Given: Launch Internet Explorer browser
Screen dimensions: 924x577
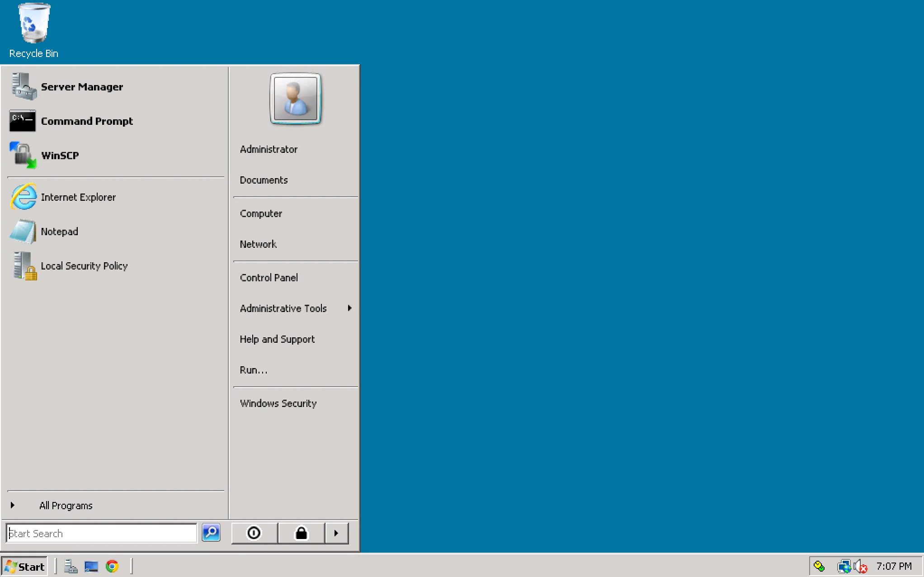Looking at the screenshot, I should tap(78, 197).
